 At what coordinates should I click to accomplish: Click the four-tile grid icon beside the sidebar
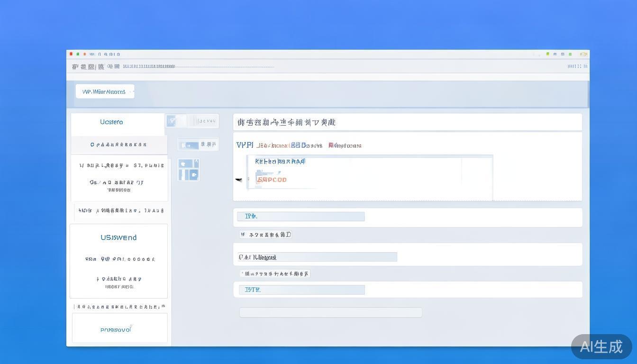click(x=189, y=170)
